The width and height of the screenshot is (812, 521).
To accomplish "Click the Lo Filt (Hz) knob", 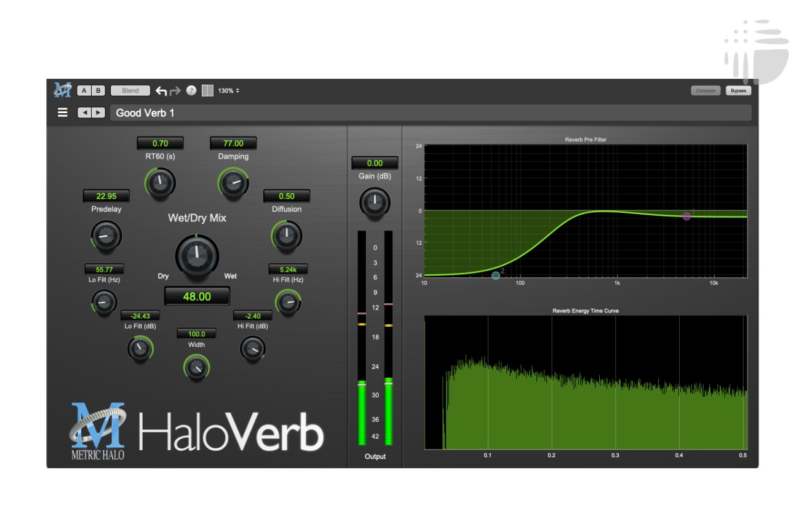I will (x=104, y=301).
